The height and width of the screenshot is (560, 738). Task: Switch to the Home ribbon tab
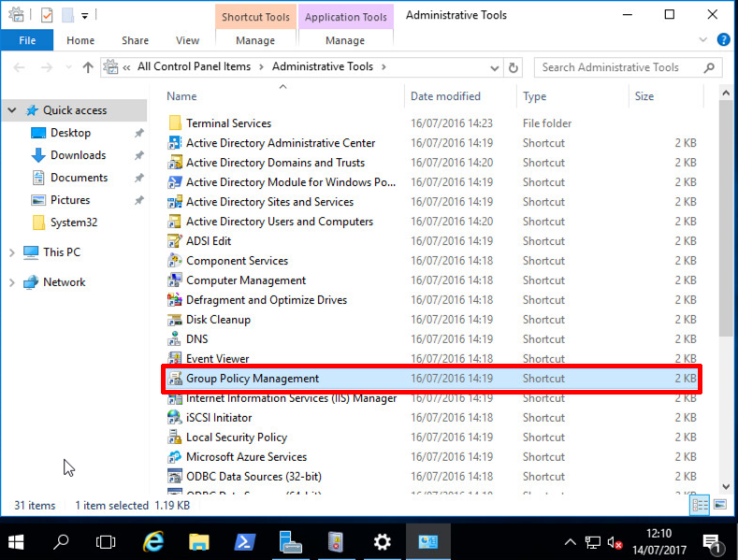[80, 40]
